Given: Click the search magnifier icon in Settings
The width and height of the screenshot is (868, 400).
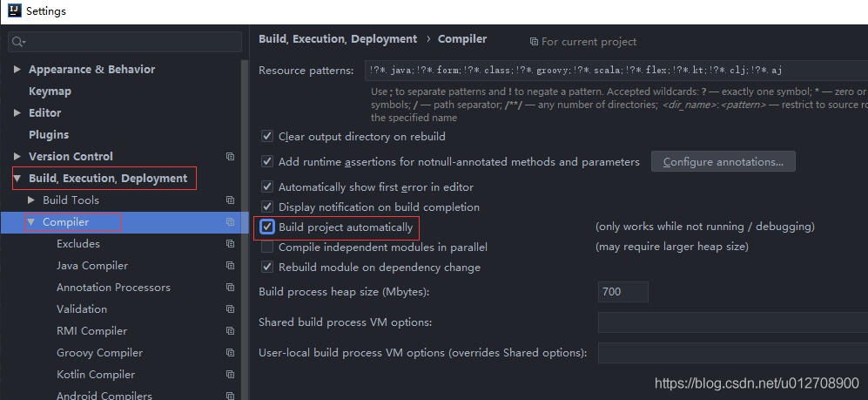Looking at the screenshot, I should (18, 42).
